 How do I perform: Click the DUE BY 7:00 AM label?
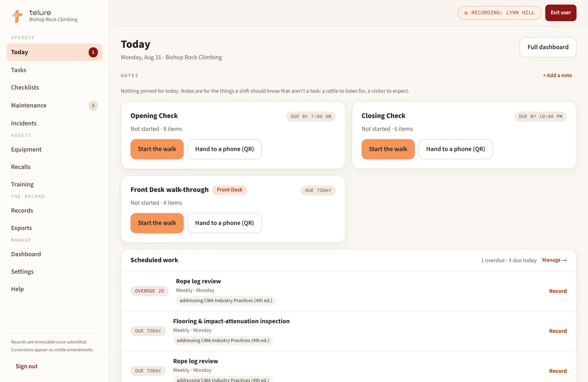311,117
